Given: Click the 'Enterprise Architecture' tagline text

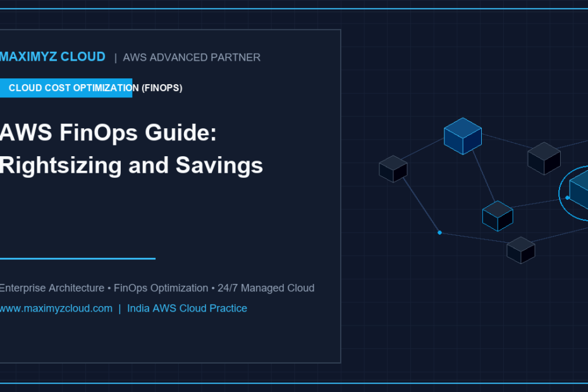Looking at the screenshot, I should (x=52, y=288).
